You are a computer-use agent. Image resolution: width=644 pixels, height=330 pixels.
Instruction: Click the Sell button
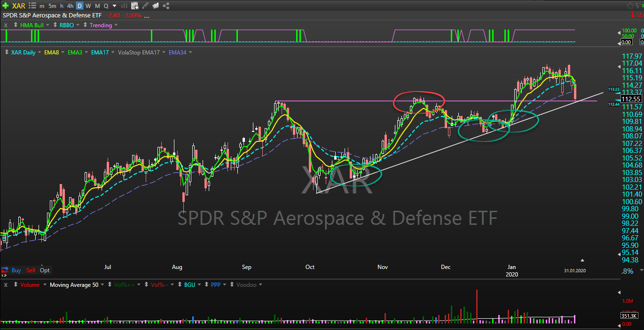(x=31, y=270)
